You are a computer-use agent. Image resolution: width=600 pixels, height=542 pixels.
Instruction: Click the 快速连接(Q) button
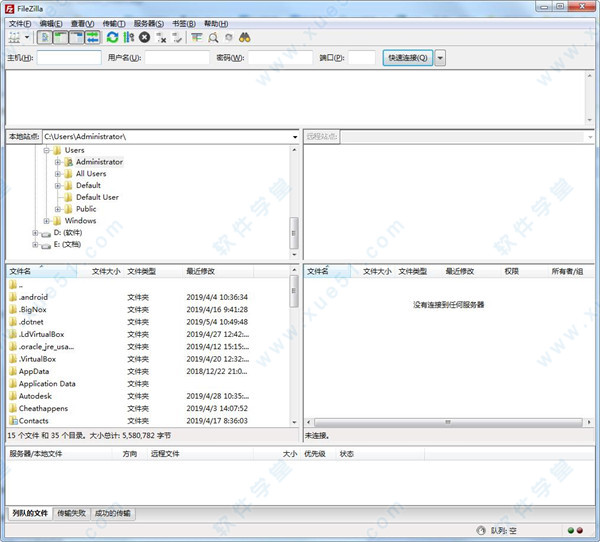(x=408, y=58)
